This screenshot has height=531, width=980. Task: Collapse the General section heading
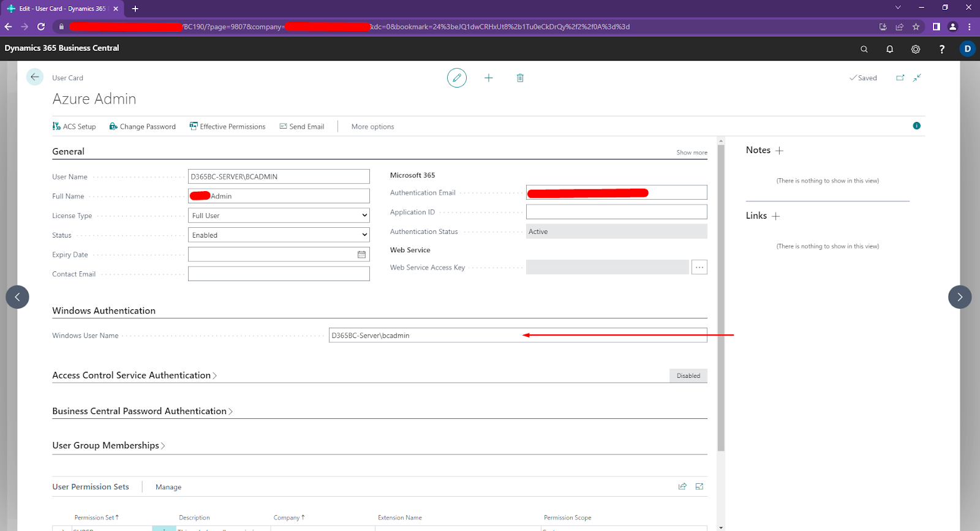[x=68, y=151]
